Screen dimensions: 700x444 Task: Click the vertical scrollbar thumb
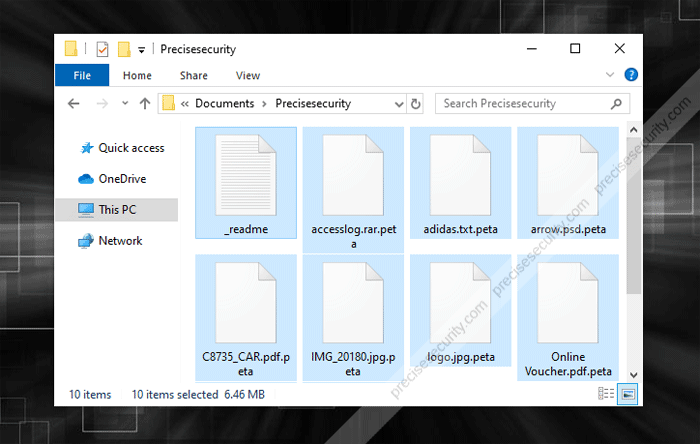coord(633,216)
